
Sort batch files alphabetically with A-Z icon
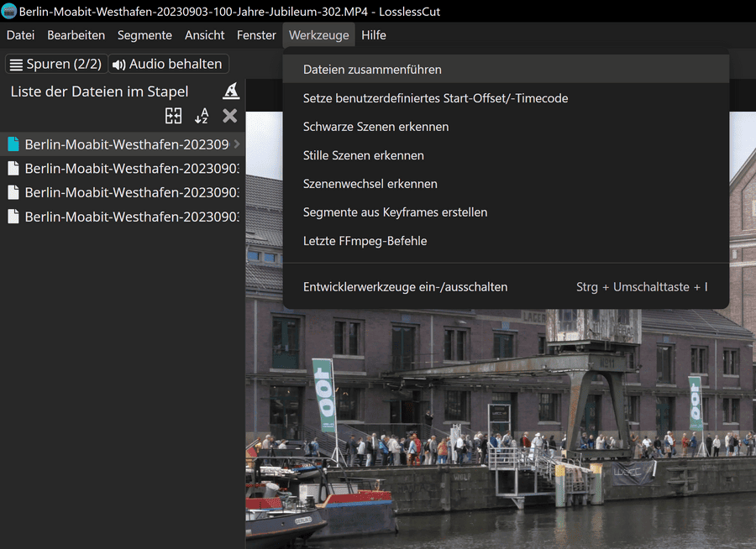click(202, 116)
